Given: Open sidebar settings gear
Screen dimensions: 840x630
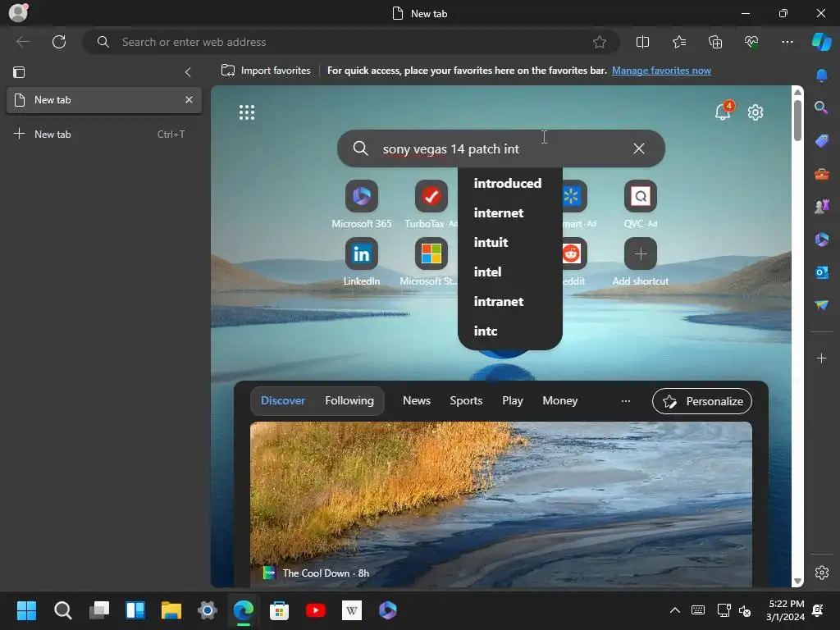Looking at the screenshot, I should point(821,572).
